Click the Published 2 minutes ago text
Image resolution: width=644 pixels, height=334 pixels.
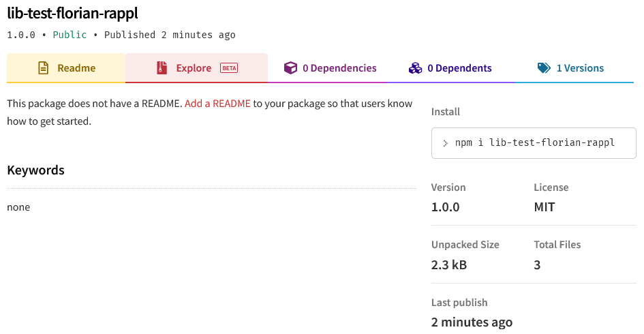(170, 35)
